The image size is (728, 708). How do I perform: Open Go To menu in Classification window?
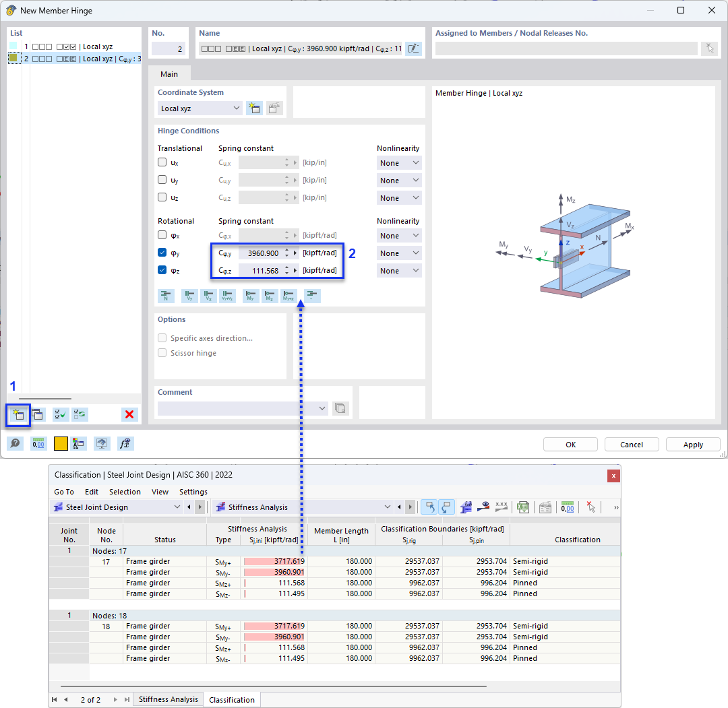[x=64, y=492]
